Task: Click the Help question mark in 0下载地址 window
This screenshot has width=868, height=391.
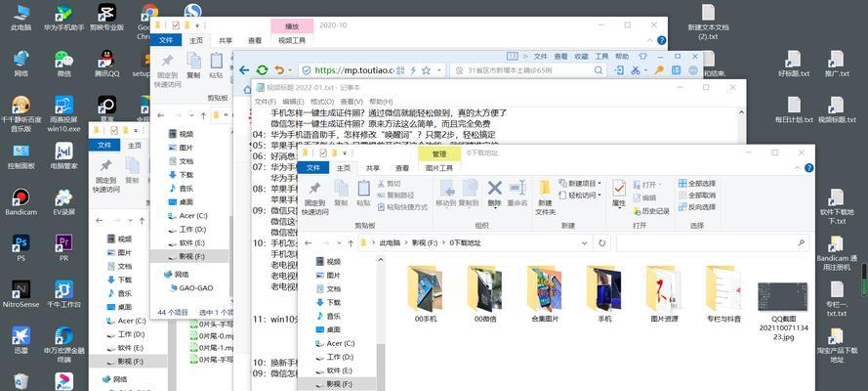Action: [x=808, y=167]
